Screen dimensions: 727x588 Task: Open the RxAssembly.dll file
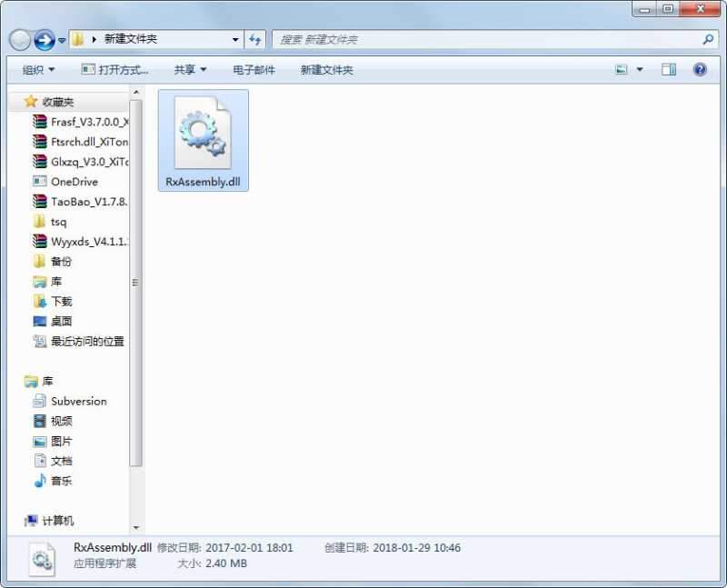pos(203,136)
